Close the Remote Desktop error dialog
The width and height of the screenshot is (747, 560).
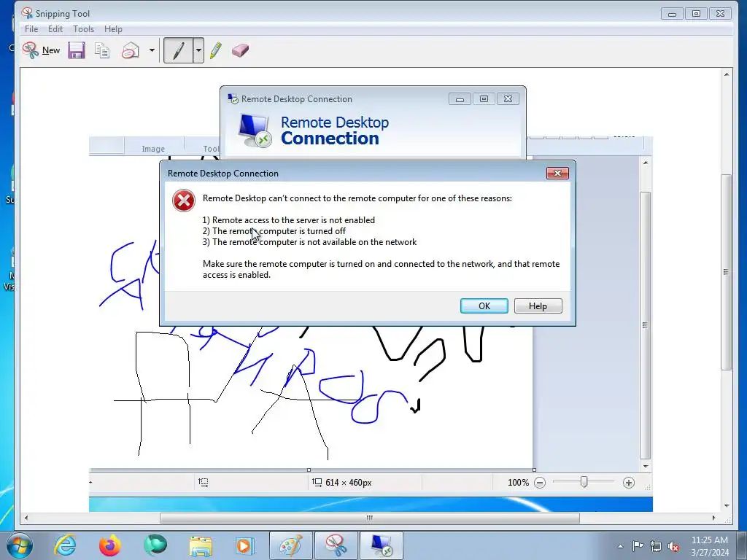(x=557, y=173)
